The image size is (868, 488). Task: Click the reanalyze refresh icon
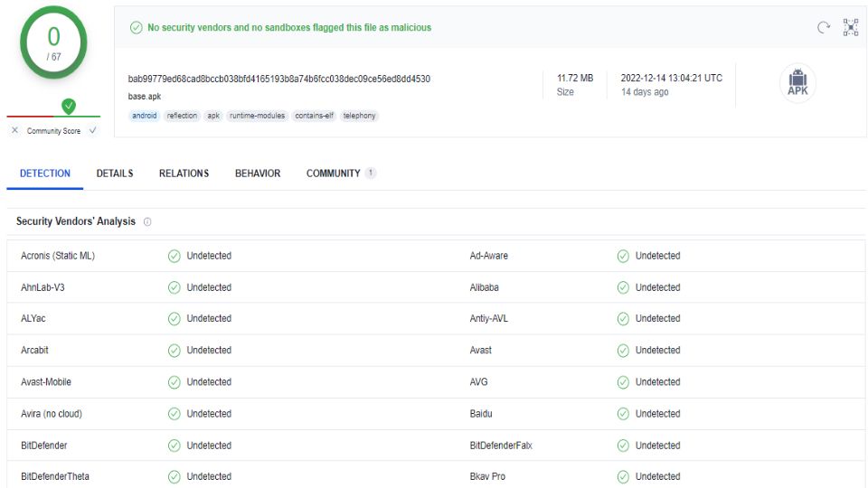pyautogui.click(x=824, y=27)
